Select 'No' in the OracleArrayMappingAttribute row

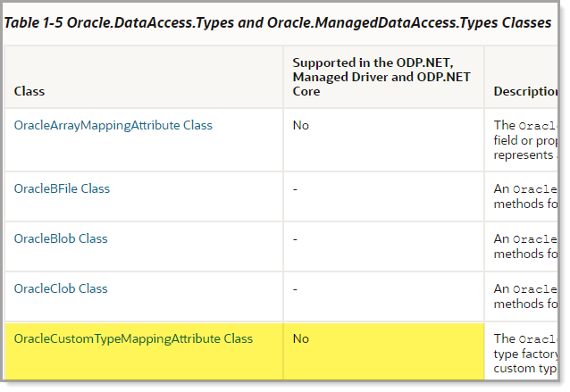click(301, 125)
